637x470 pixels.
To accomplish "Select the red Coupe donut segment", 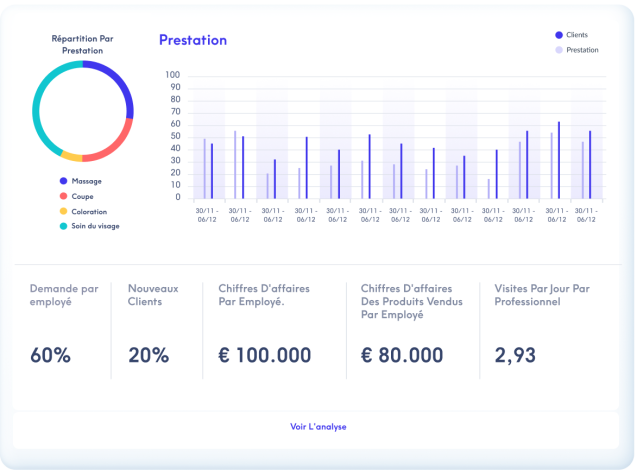I will click(113, 145).
